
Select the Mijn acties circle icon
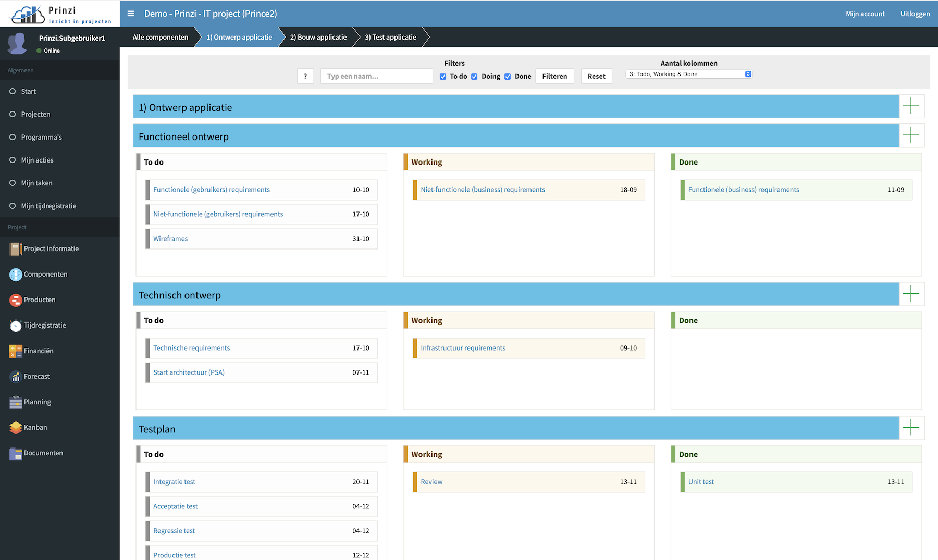point(13,160)
